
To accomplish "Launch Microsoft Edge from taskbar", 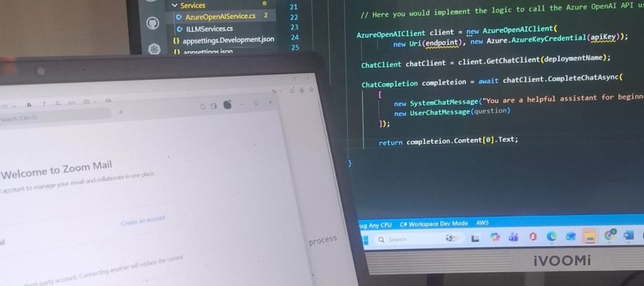I will click(x=551, y=237).
